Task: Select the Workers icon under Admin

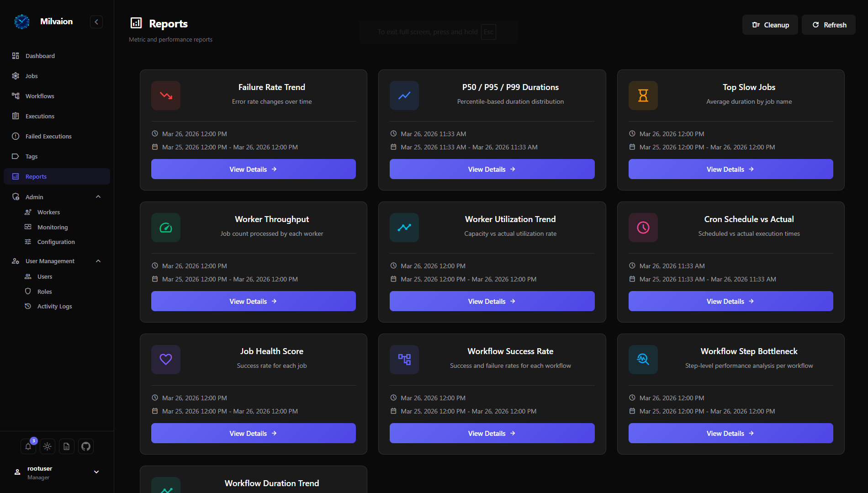Action: 28,212
